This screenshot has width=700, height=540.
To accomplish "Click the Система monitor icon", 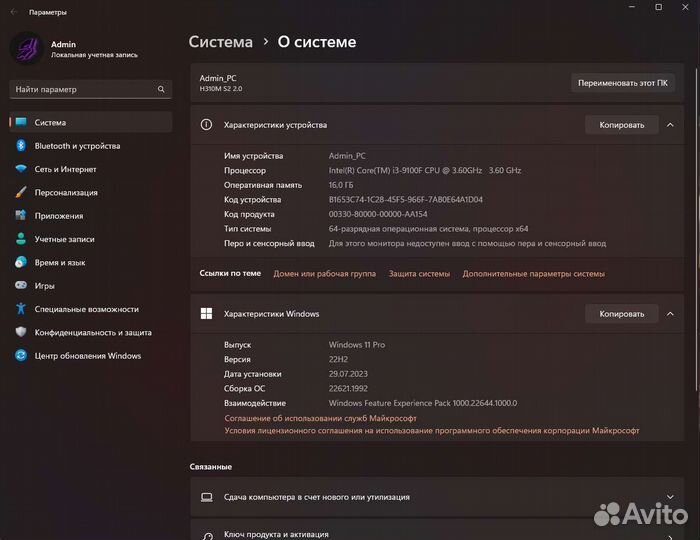I will (21, 122).
